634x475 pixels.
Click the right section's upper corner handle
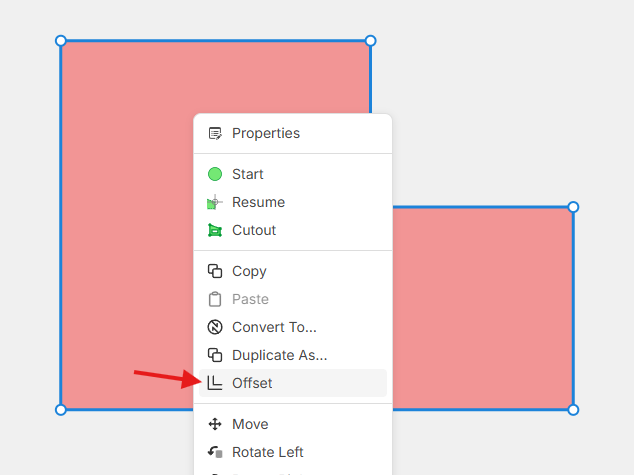(573, 207)
